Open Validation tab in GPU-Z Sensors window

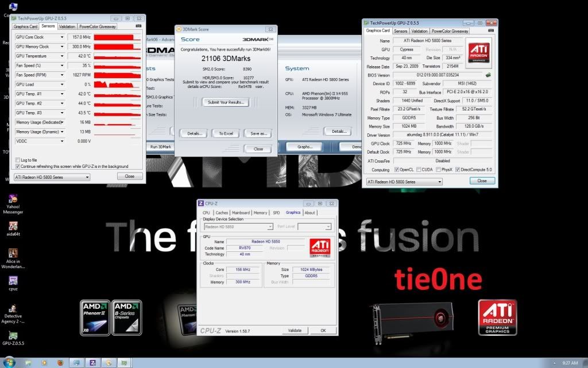click(x=67, y=26)
